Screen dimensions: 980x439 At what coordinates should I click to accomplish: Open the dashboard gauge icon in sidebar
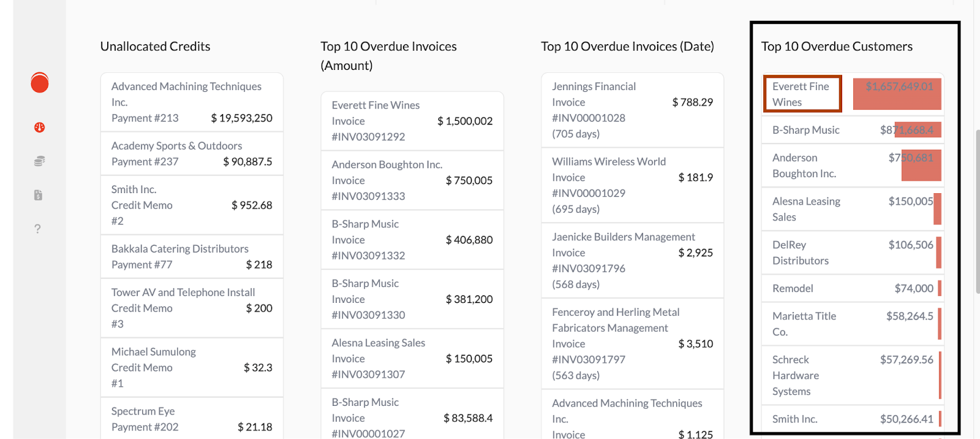pos(39,128)
